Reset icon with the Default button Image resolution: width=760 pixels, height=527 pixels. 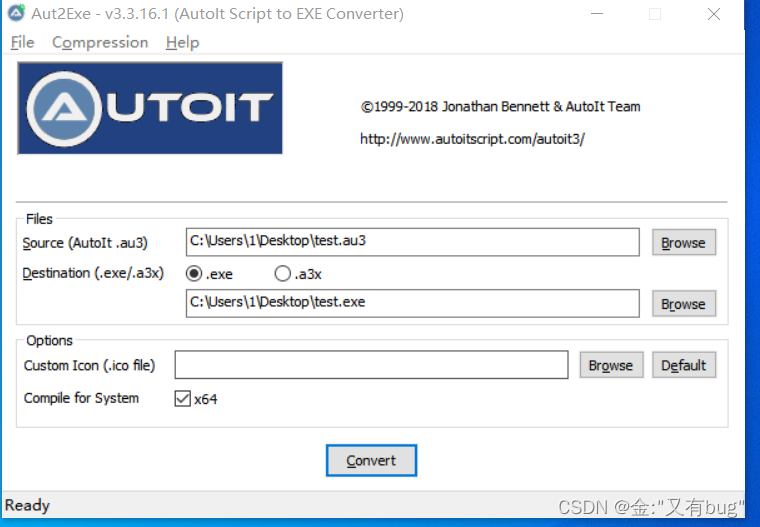tap(683, 365)
